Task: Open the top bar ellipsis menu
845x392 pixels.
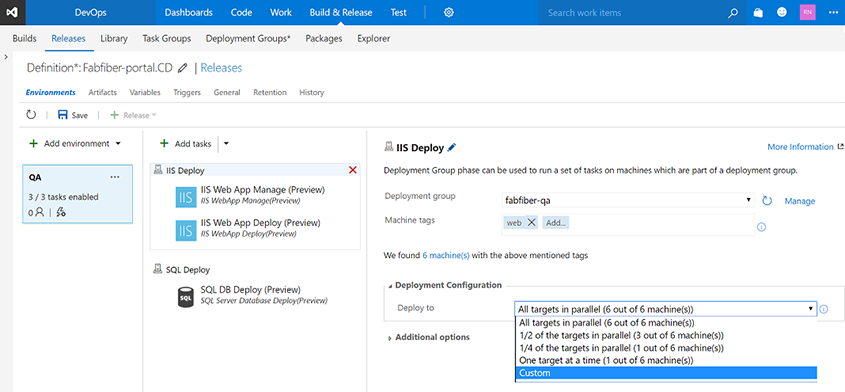Action: pos(833,12)
